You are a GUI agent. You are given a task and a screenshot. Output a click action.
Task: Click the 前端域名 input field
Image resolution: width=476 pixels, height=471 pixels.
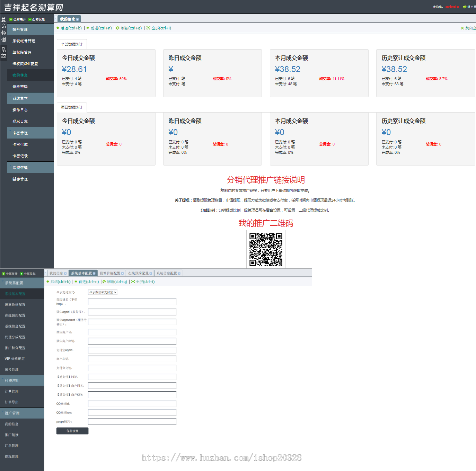coord(132,302)
